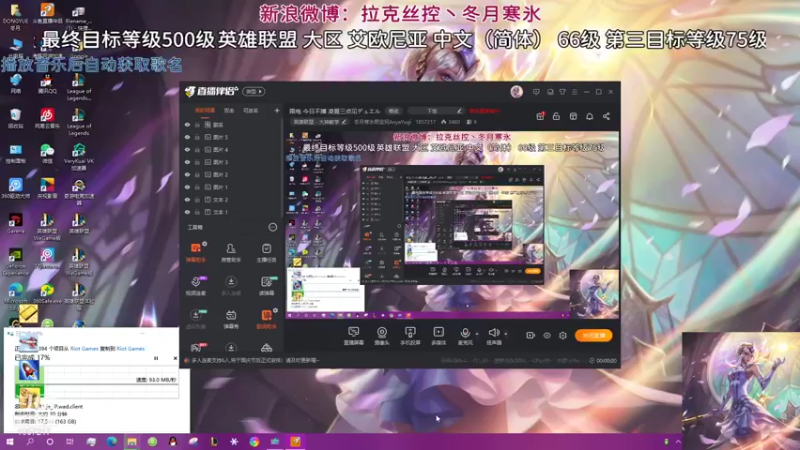Hide the 图片 1 layer
Viewport: 800px width, 450px height.
click(187, 187)
